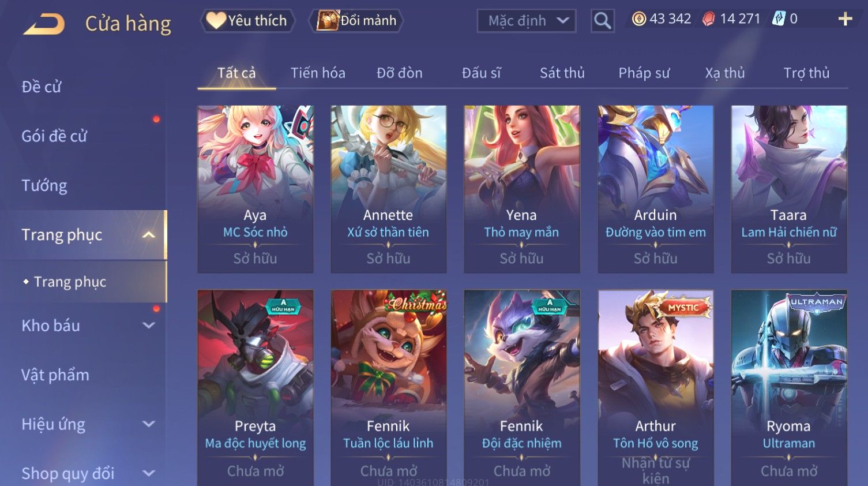
Task: Switch to the Pháp sư tab
Action: (x=644, y=73)
